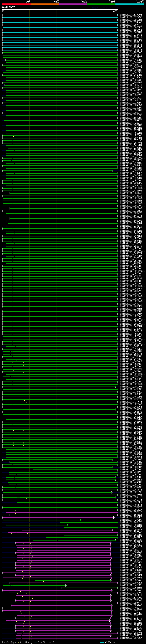Click the yellow triangle gap marker in the legend

coord(19,642)
